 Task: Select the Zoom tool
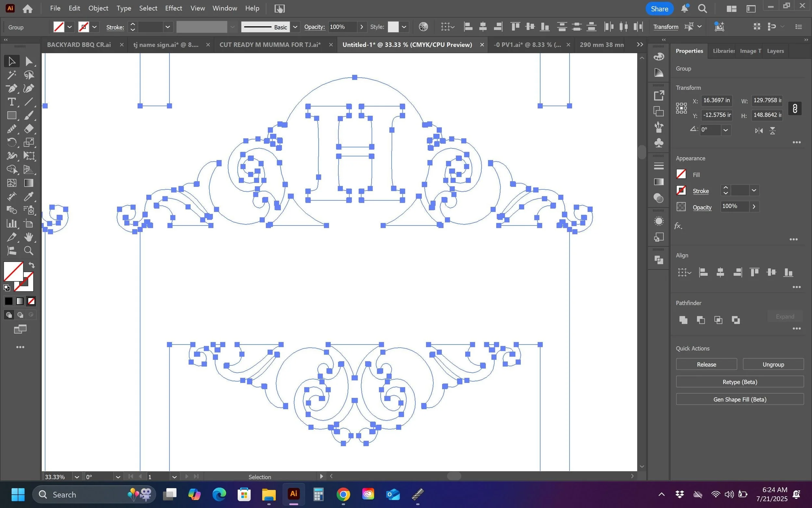(x=29, y=251)
